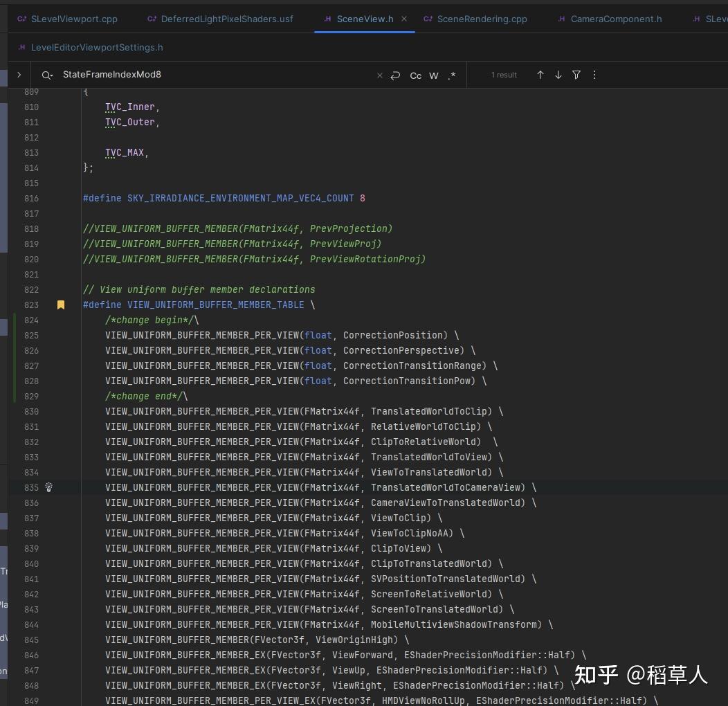Open search history from the magnifier dropdown

[x=46, y=75]
